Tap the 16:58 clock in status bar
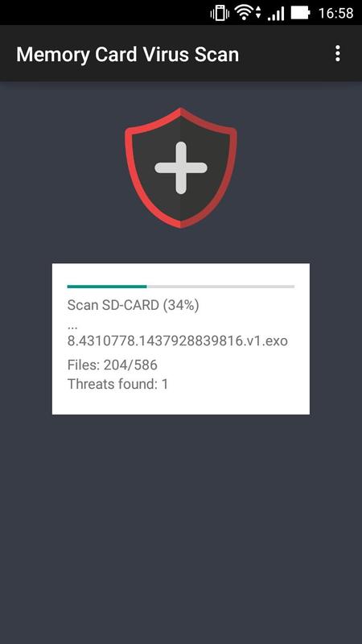This screenshot has height=644, width=362. (335, 14)
